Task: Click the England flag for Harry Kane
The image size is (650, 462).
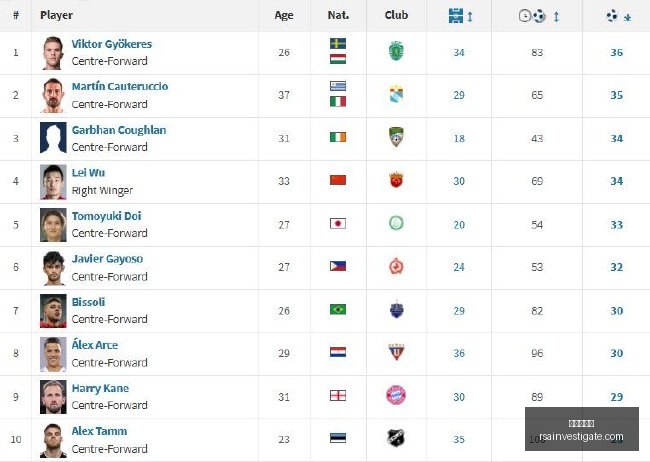Action: pos(338,396)
